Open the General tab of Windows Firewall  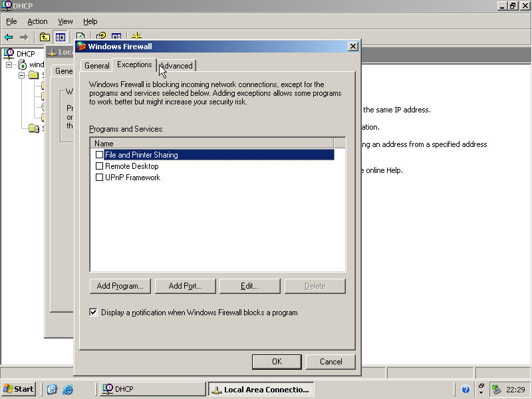pyautogui.click(x=96, y=66)
